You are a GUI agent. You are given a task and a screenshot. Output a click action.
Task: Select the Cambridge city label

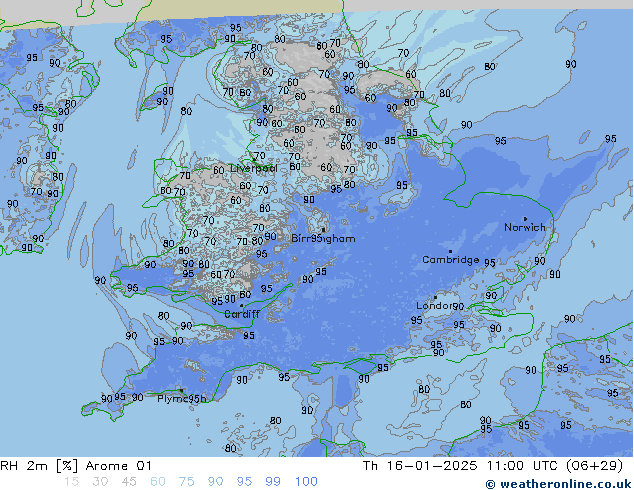coord(450,260)
